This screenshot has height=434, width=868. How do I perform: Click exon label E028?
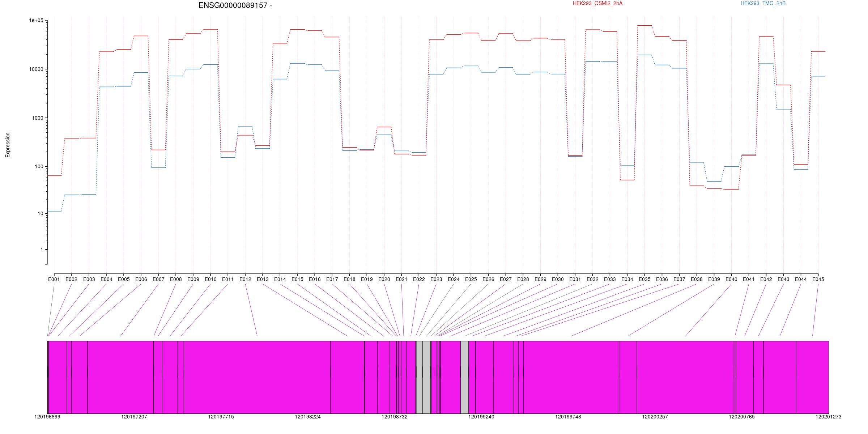[x=523, y=279]
